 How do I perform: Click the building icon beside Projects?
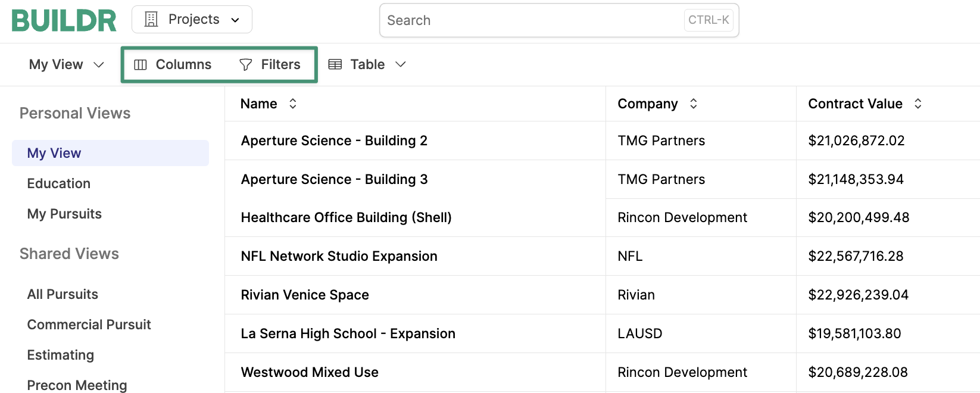pos(151,20)
